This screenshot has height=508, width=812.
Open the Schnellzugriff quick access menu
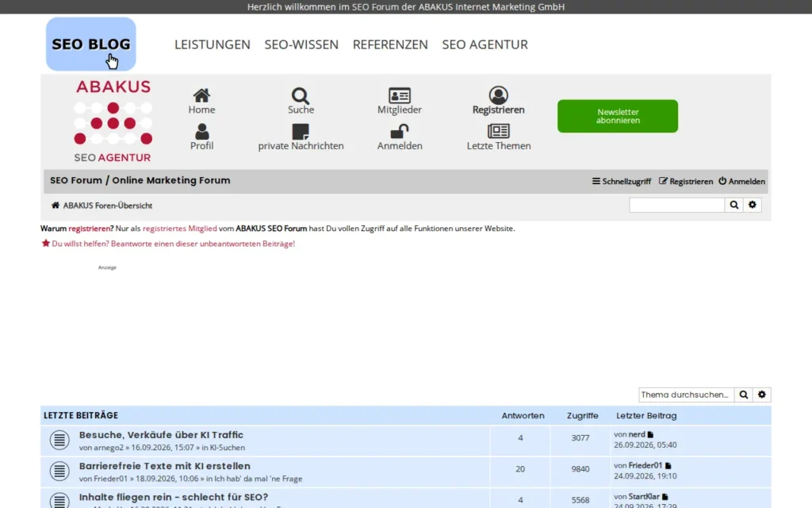click(x=622, y=182)
